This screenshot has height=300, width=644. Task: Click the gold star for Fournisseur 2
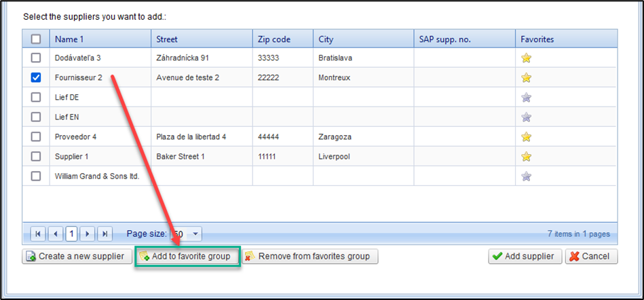(526, 78)
